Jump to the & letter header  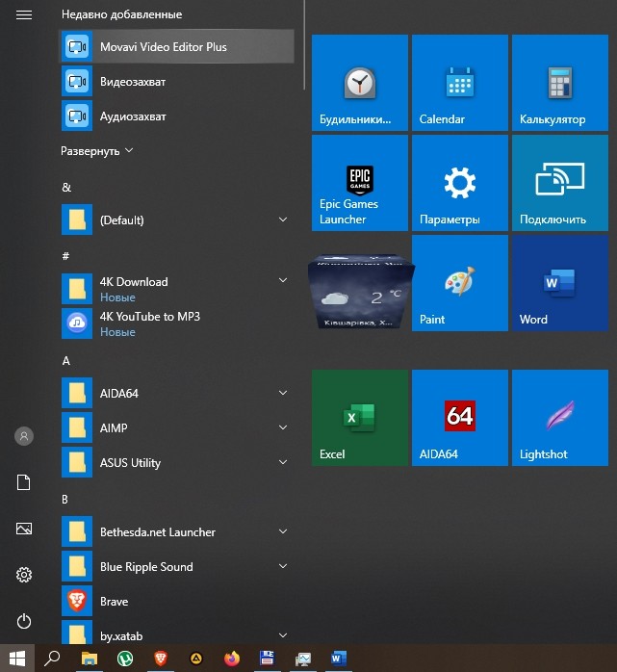[x=66, y=188]
